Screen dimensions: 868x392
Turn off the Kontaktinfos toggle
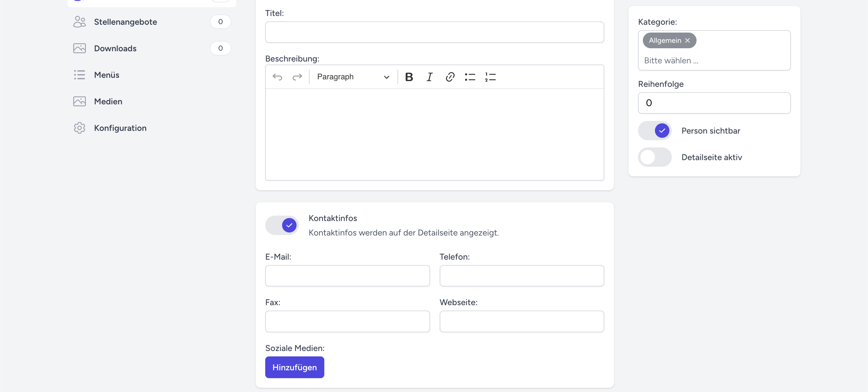point(282,225)
